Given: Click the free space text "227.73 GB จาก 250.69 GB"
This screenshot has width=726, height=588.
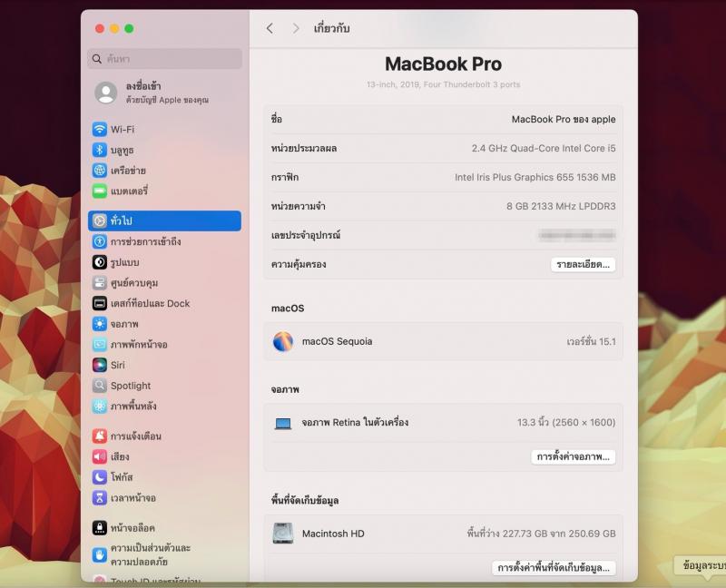Looking at the screenshot, I should 559,534.
